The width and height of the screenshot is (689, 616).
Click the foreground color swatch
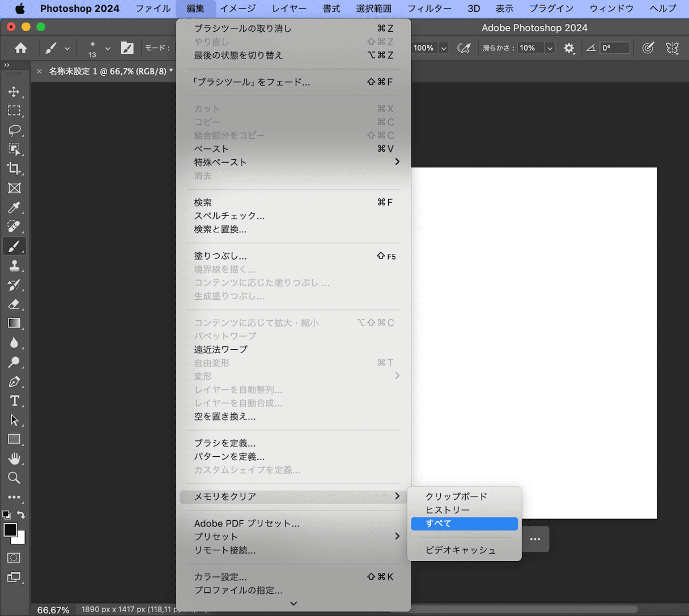point(10,530)
